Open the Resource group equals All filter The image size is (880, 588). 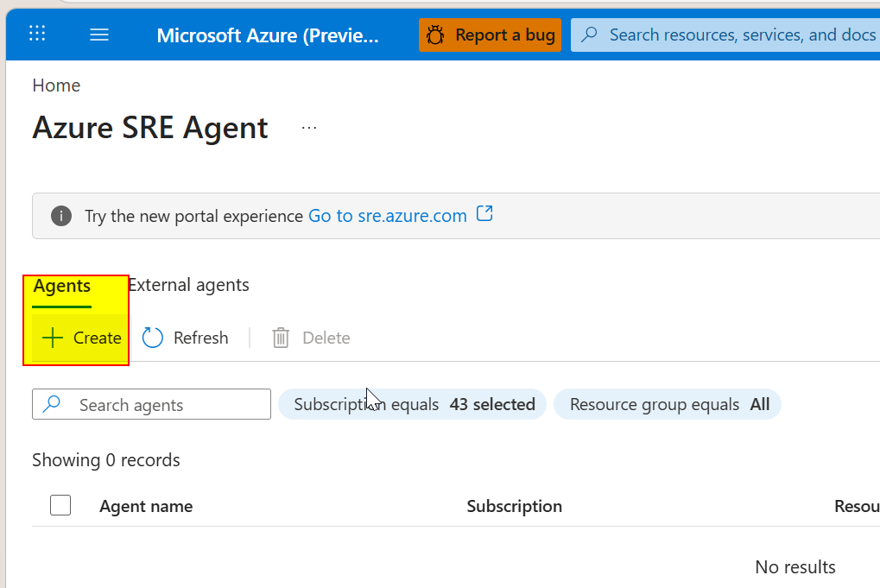[668, 404]
